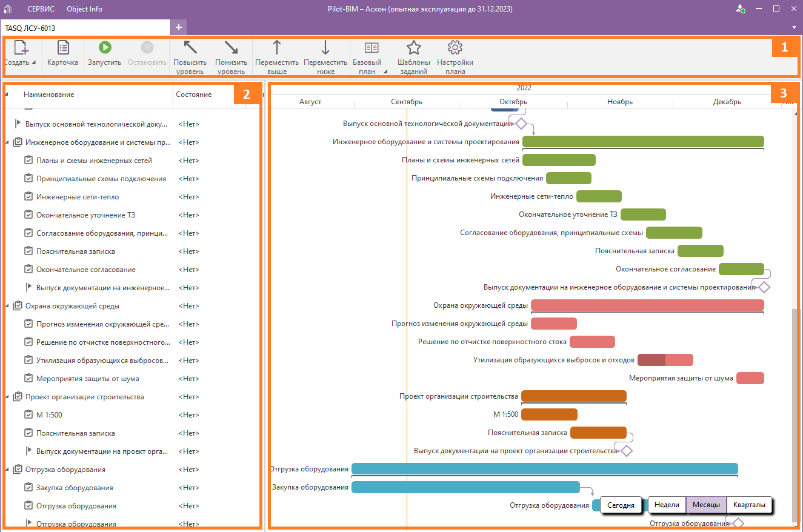Screen dimensions: 803x532
Task: Collapse Проект организации строительства tree node
Action: pyautogui.click(x=7, y=397)
